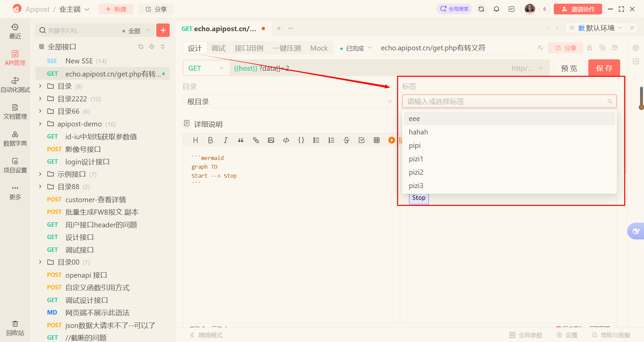Screen dimensions: 644x342
Task: Add a new request tab
Action: click(x=279, y=28)
